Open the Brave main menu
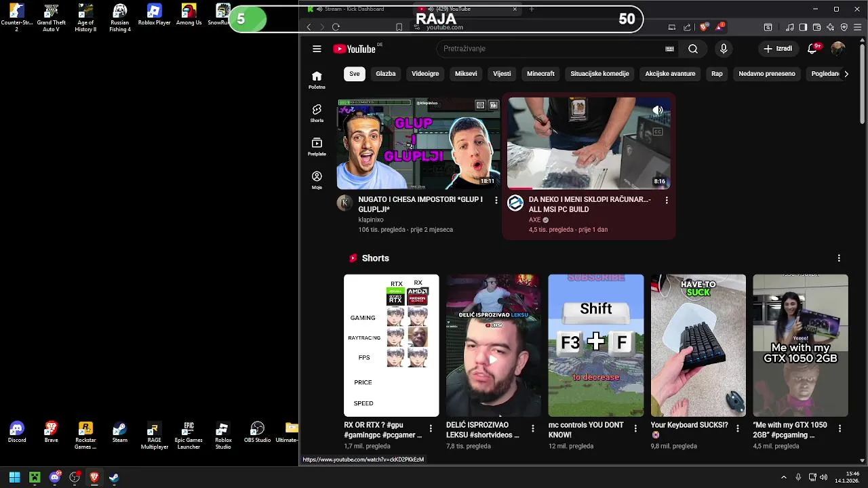Viewport: 868px width, 488px height. (x=859, y=27)
